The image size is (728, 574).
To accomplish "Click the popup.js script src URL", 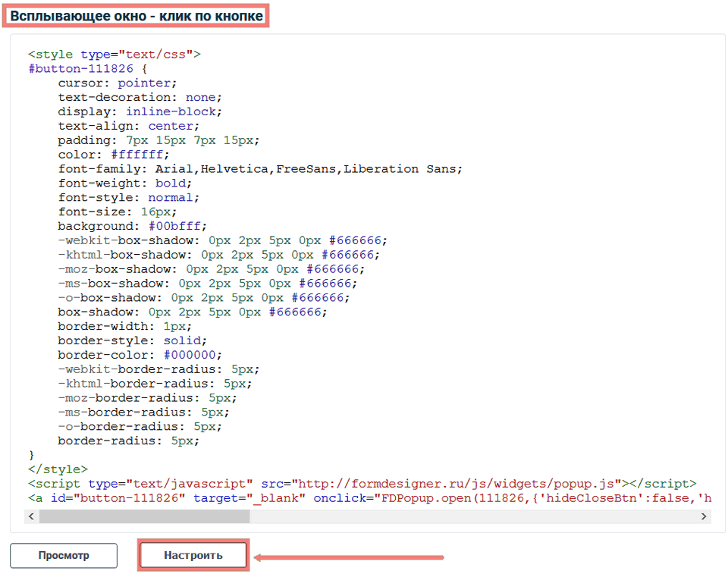I will coord(457,484).
